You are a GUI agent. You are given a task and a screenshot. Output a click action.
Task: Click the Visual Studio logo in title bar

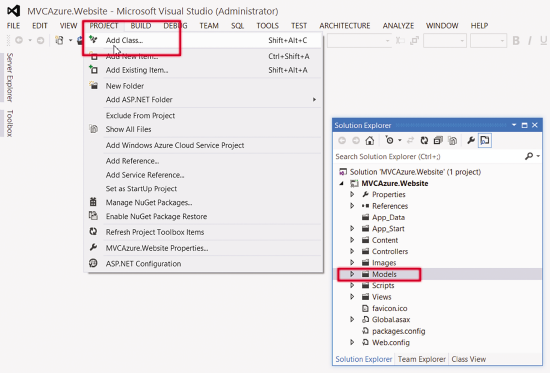pyautogui.click(x=13, y=11)
